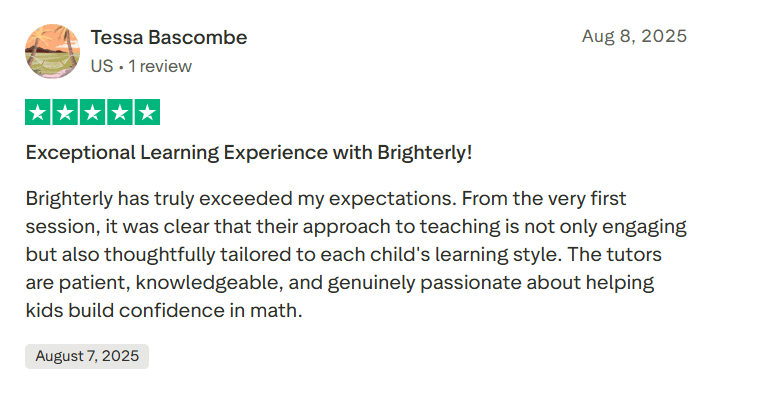
Task: Click 'Brighterly!' in the review heading
Action: (424, 153)
